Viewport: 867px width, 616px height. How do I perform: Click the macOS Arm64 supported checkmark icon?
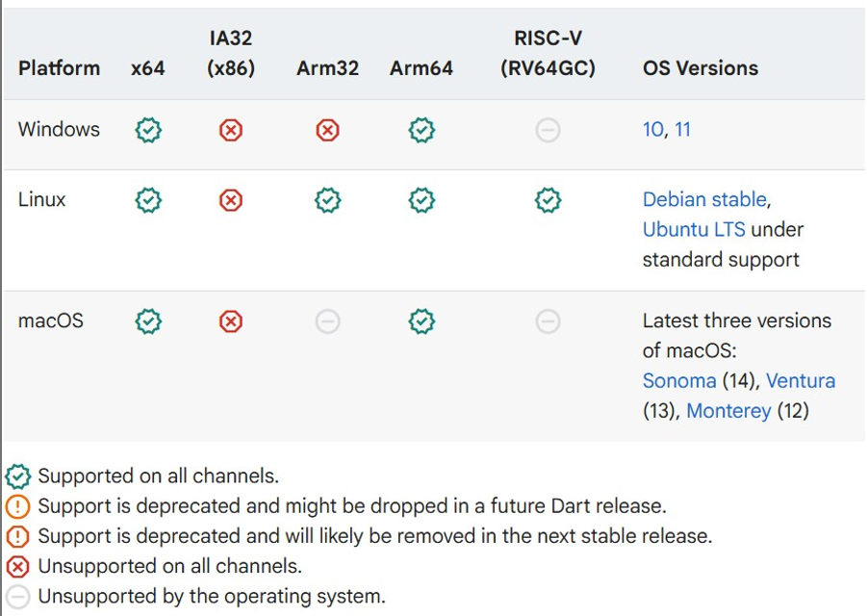coord(421,321)
